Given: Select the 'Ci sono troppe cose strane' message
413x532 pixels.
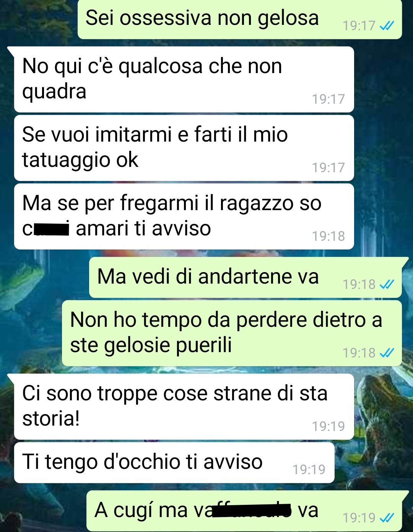Looking at the screenshot, I should 184,407.
